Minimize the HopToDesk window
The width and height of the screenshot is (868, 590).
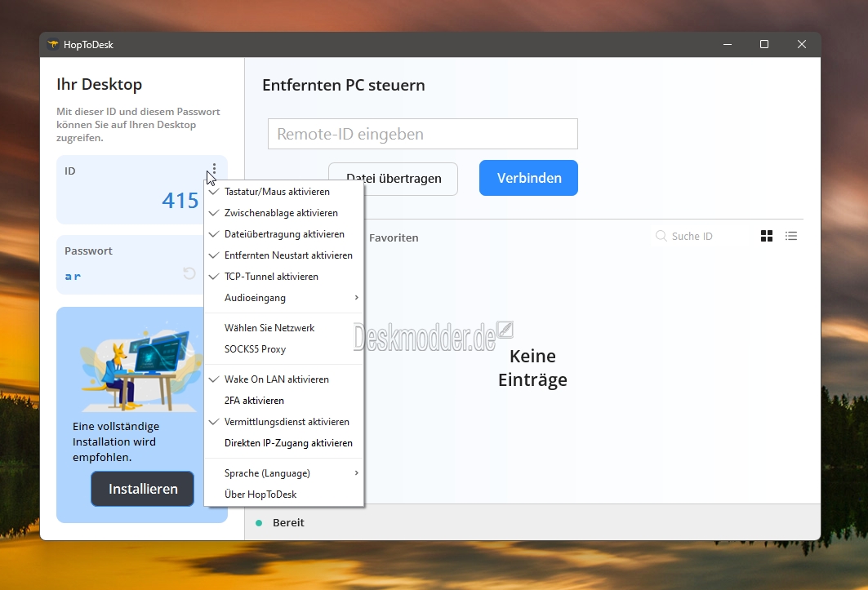pos(728,44)
